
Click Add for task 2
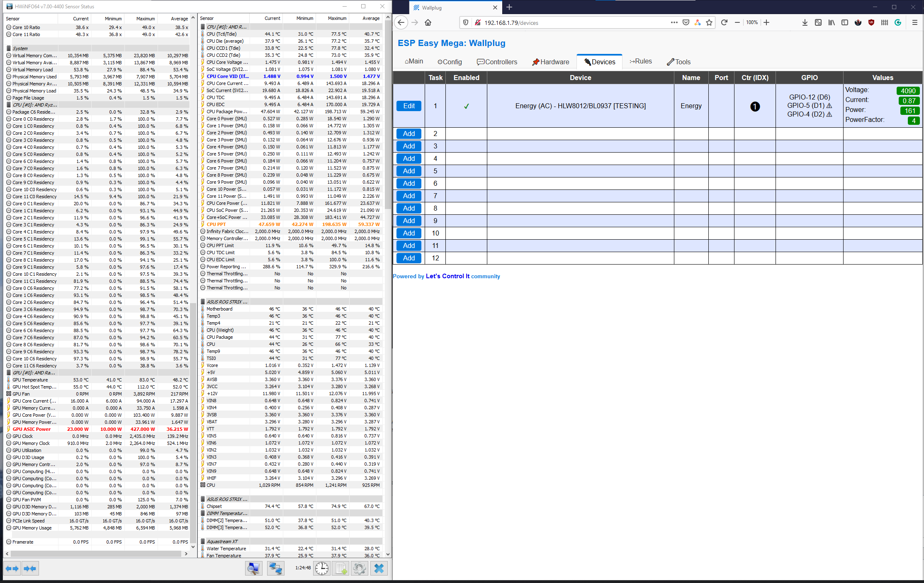(x=409, y=134)
